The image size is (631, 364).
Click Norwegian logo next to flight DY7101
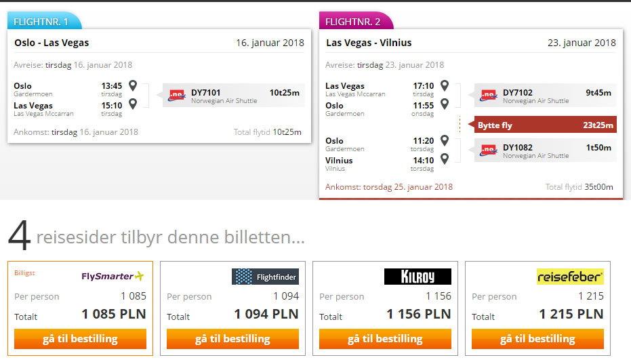[x=177, y=96]
